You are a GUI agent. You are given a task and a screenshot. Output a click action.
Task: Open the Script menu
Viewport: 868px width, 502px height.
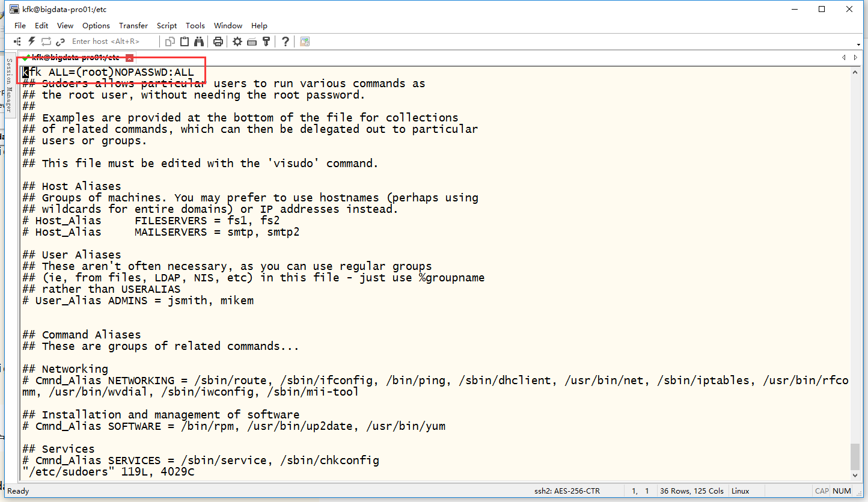pos(167,25)
